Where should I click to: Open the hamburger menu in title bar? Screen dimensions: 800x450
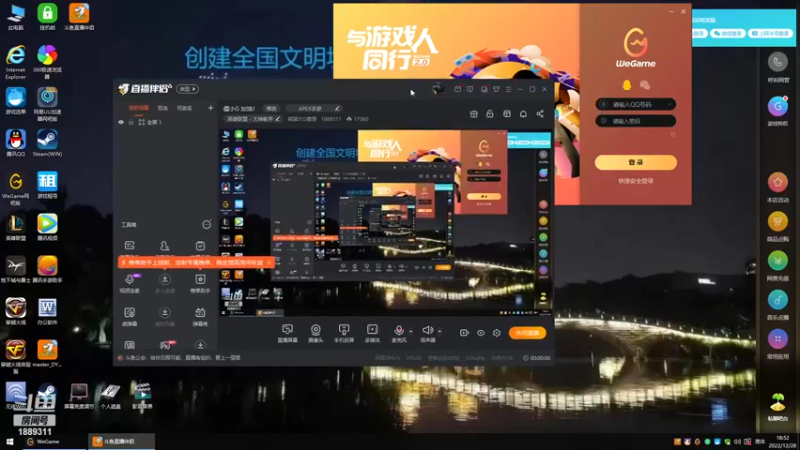pos(508,89)
